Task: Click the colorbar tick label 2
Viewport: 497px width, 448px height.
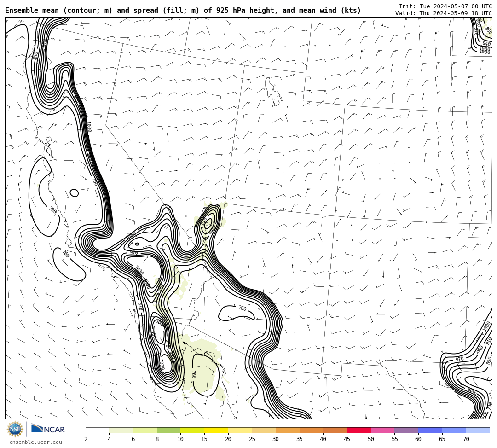Action: click(x=86, y=439)
